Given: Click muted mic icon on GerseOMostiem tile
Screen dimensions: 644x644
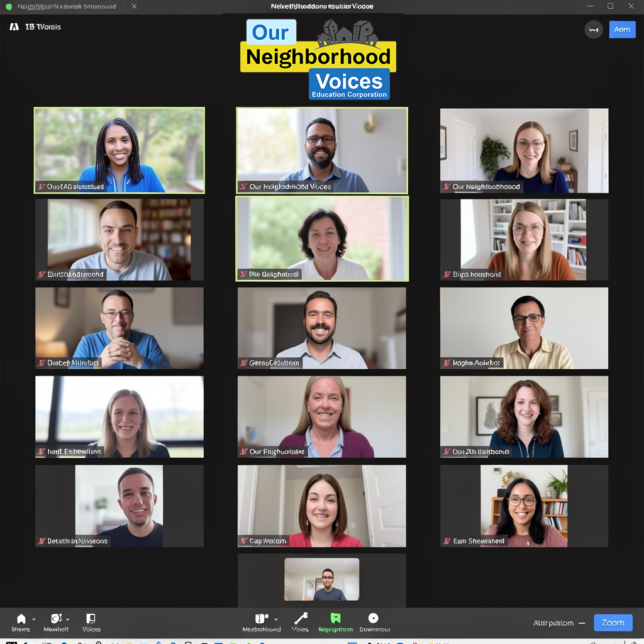Looking at the screenshot, I should pyautogui.click(x=243, y=363).
